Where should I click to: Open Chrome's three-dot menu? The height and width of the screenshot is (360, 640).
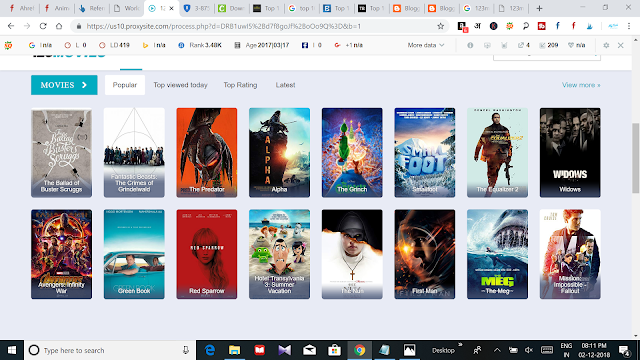629,26
